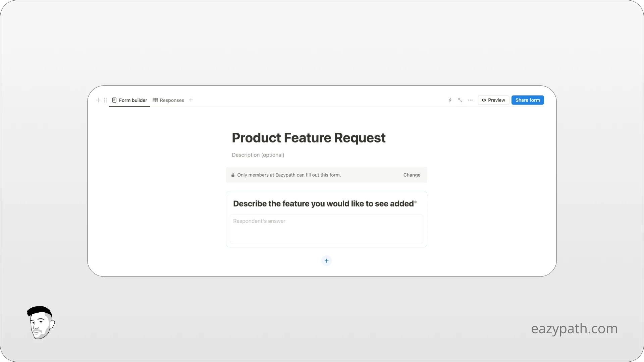This screenshot has width=644, height=362.
Task: Click Change to modify form access
Action: (x=412, y=175)
